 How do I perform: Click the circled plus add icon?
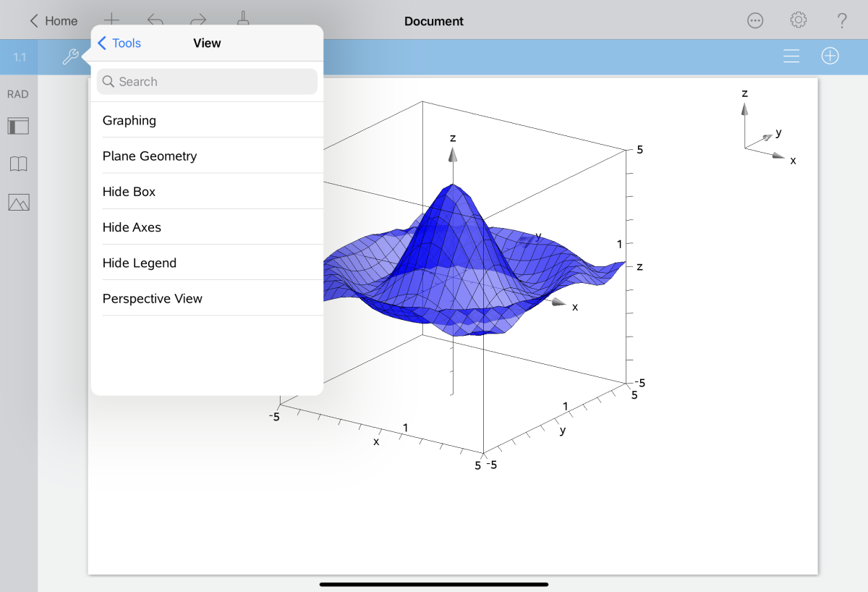pos(830,56)
